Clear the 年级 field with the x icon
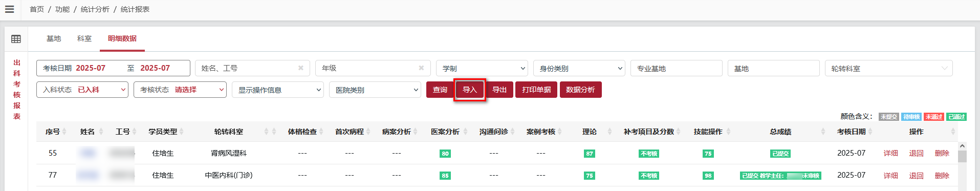980x191 pixels. (421, 68)
